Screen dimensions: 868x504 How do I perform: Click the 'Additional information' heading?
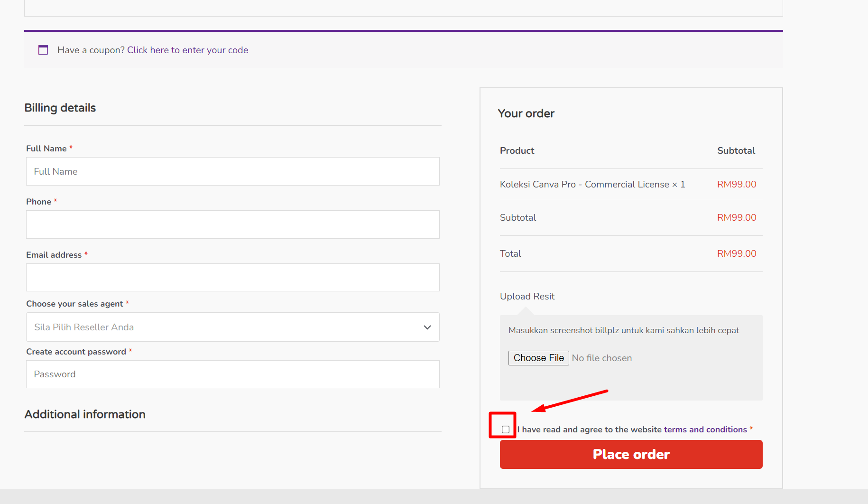85,414
